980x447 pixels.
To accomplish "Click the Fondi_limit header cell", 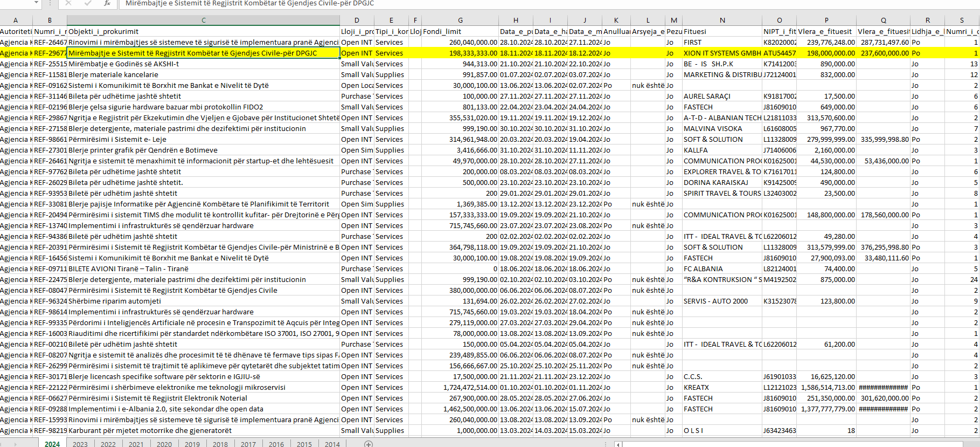I will [x=460, y=31].
